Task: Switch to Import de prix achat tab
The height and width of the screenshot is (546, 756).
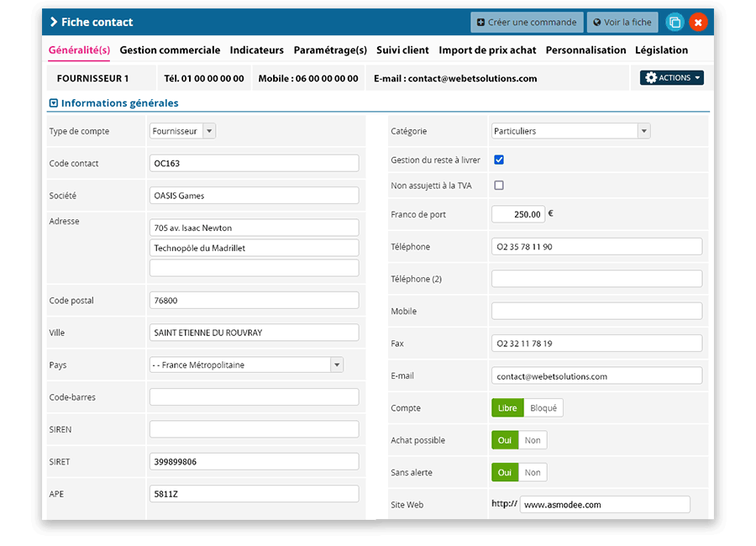Action: click(x=487, y=50)
